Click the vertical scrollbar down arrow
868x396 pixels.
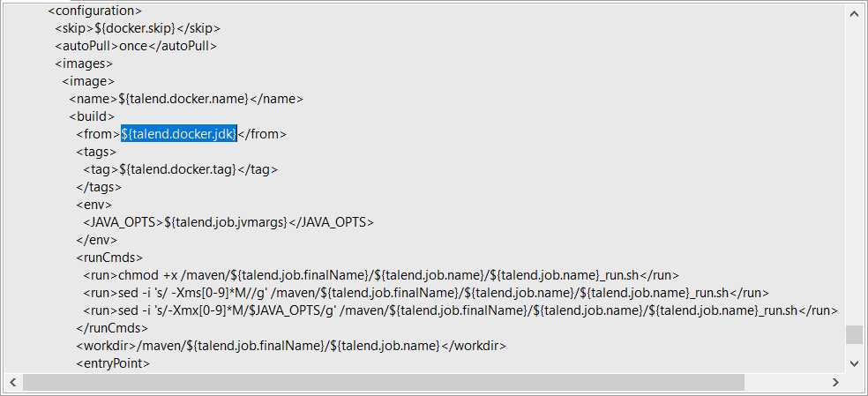coord(853,362)
